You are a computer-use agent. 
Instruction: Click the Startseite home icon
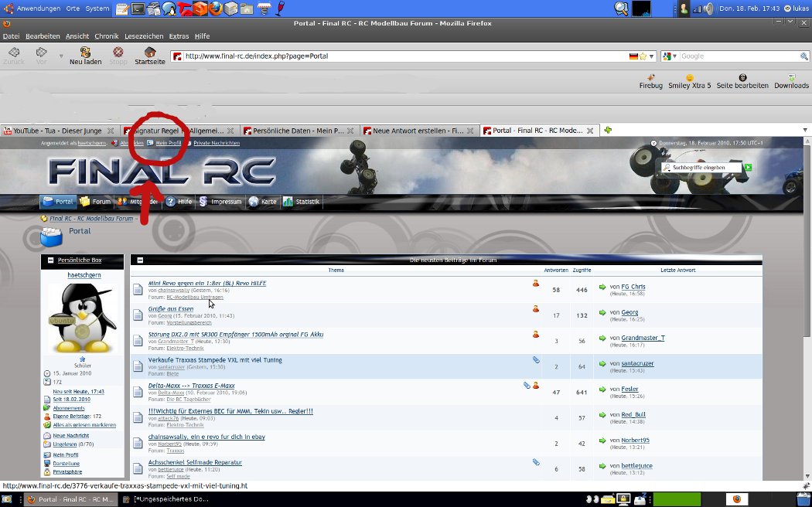tap(149, 53)
